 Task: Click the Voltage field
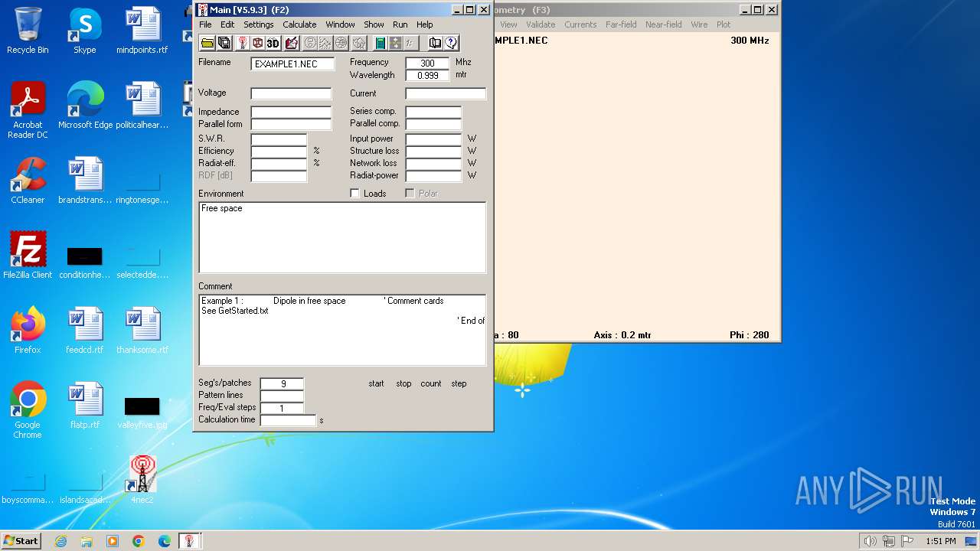click(291, 93)
